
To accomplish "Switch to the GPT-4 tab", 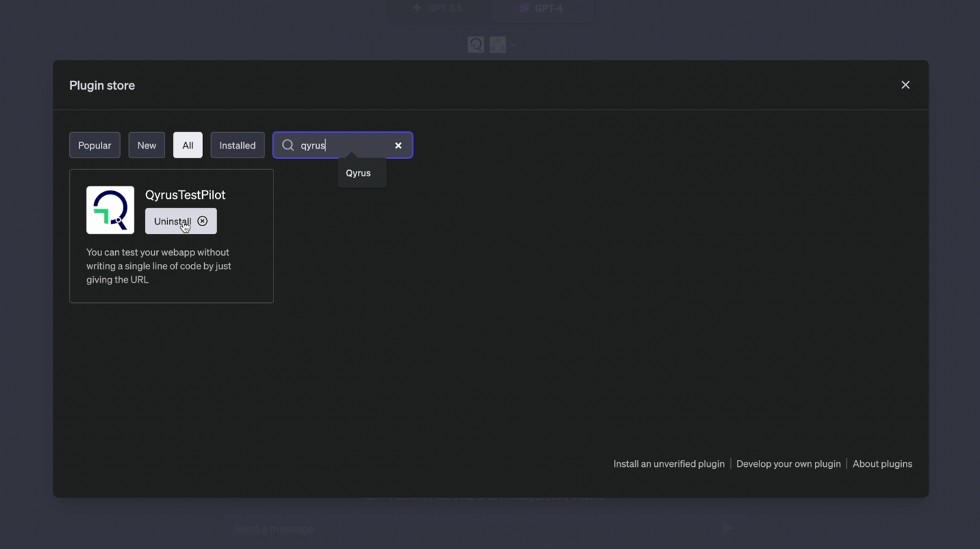I will (x=543, y=8).
